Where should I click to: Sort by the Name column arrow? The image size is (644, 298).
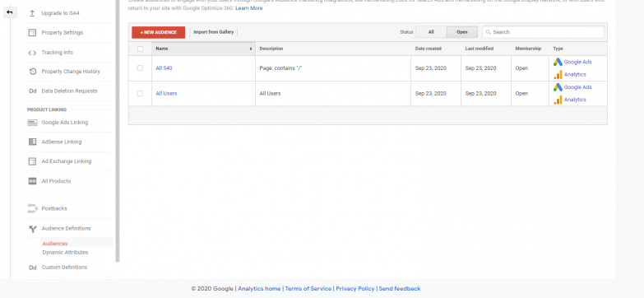pos(251,49)
